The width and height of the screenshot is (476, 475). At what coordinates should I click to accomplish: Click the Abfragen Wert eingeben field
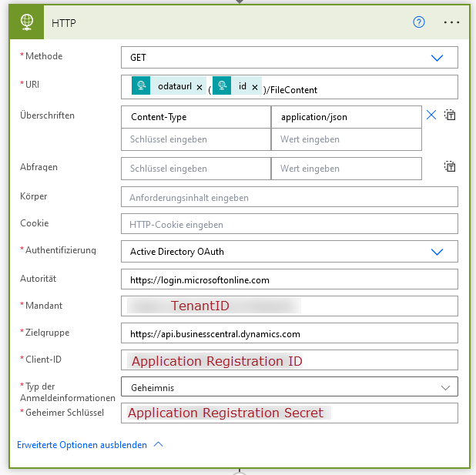pos(347,169)
